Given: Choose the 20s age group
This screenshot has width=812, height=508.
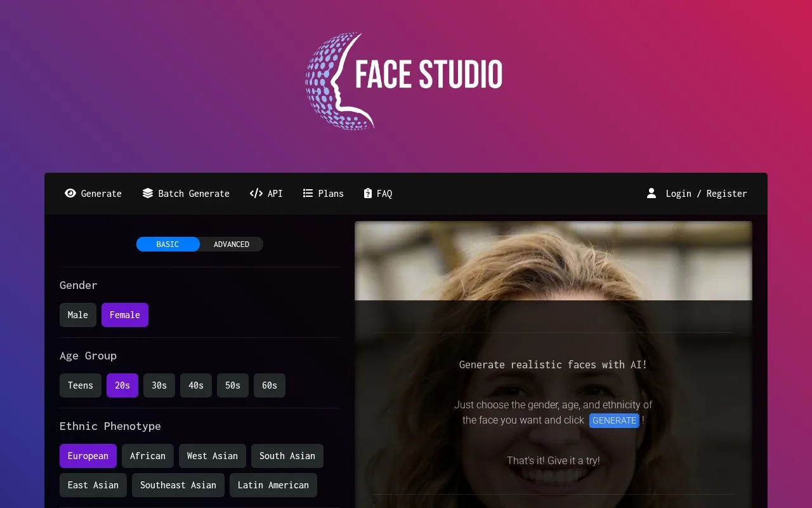Looking at the screenshot, I should coord(122,385).
